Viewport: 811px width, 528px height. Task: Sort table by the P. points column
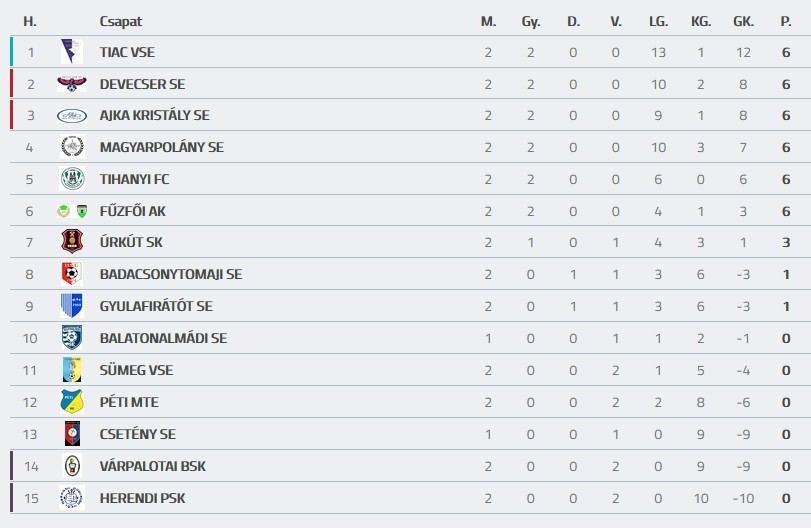pyautogui.click(x=786, y=21)
